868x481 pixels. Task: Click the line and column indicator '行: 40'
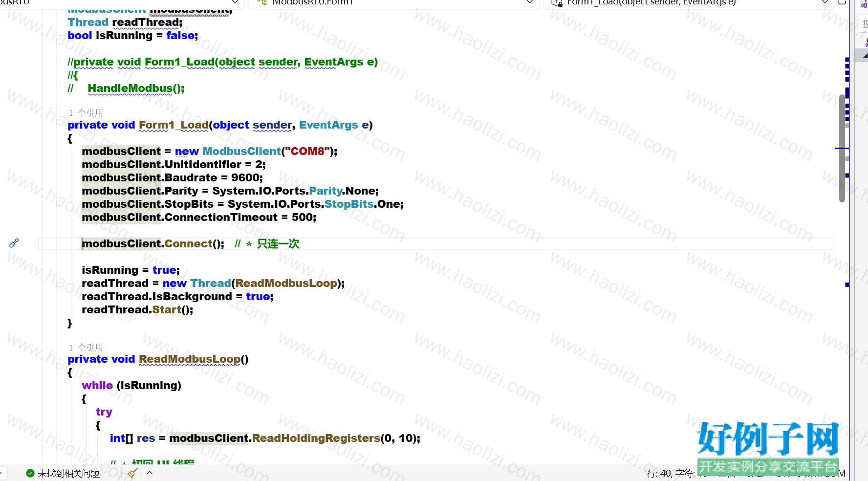point(659,473)
